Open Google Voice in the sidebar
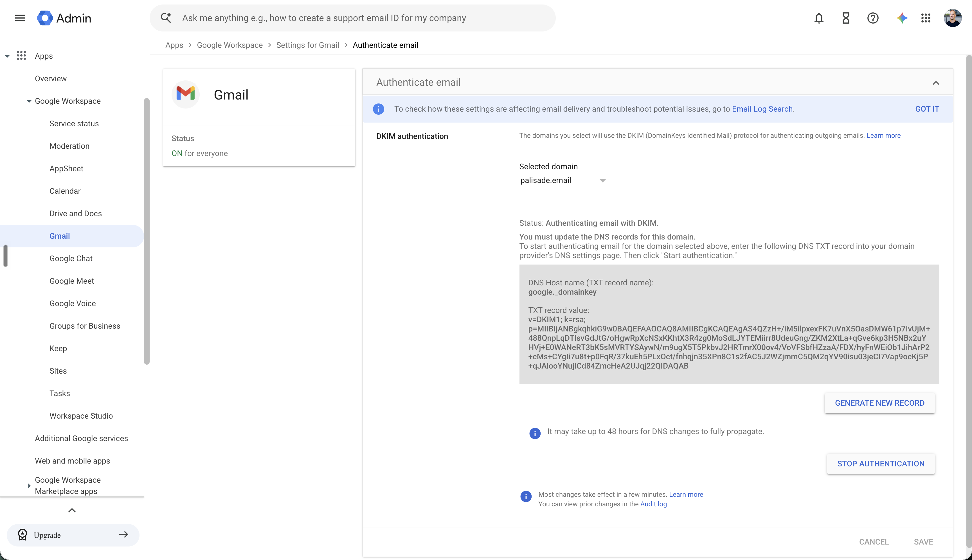Viewport: 972px width, 560px height. tap(72, 303)
